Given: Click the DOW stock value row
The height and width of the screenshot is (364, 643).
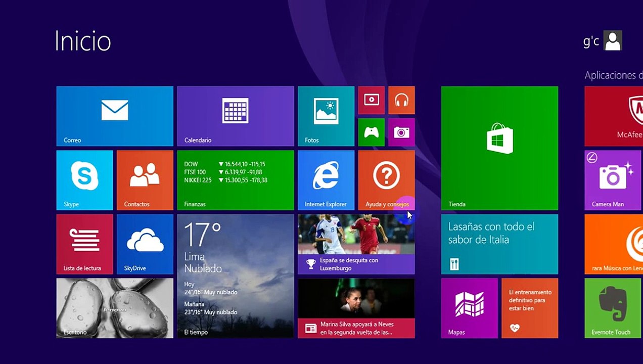Looking at the screenshot, I should coord(225,164).
